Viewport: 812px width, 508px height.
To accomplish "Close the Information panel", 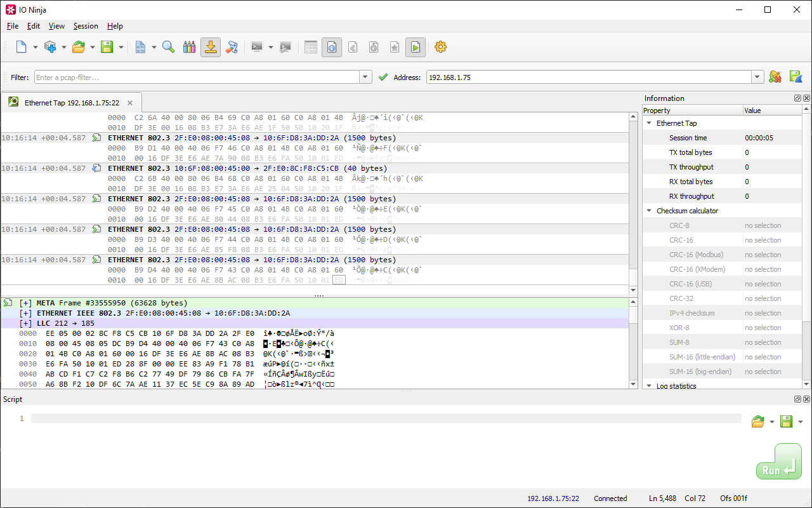I will pyautogui.click(x=807, y=98).
